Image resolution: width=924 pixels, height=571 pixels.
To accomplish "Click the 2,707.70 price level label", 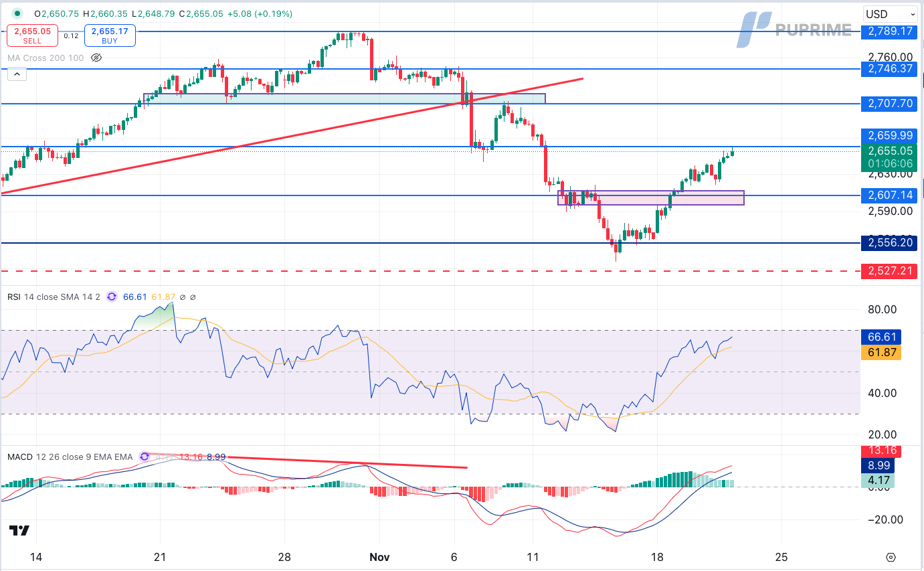I will (890, 104).
